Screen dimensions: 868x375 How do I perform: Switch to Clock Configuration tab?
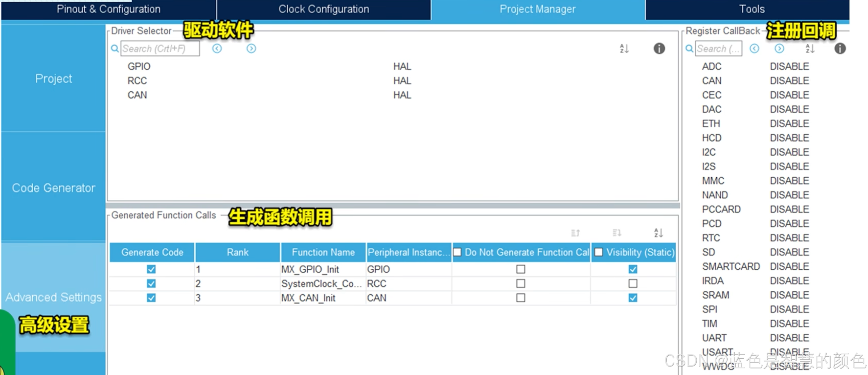(x=323, y=9)
